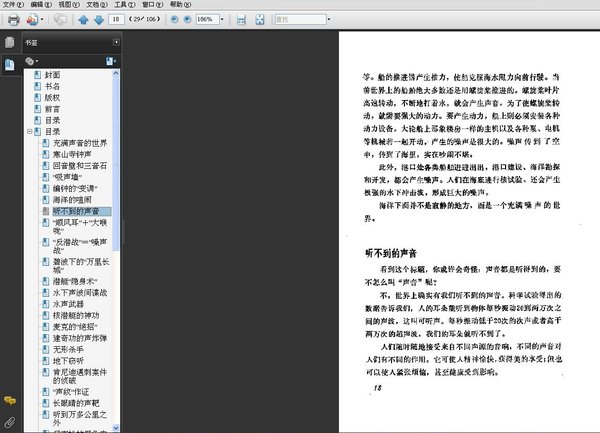Viewport: 600px width, 433px height.
Task: Open the Pages panel icon in sidebar
Action: tap(9, 42)
